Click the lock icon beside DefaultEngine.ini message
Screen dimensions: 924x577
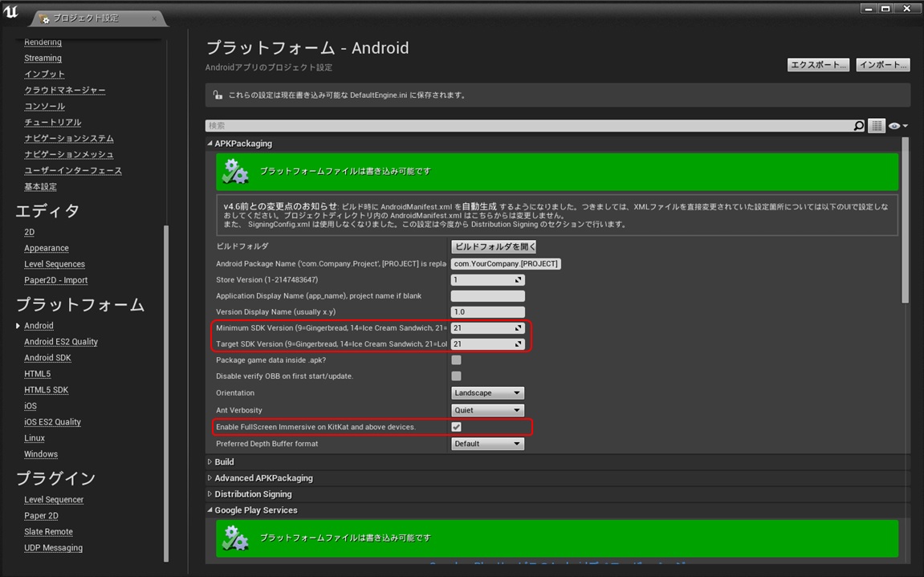(x=218, y=95)
